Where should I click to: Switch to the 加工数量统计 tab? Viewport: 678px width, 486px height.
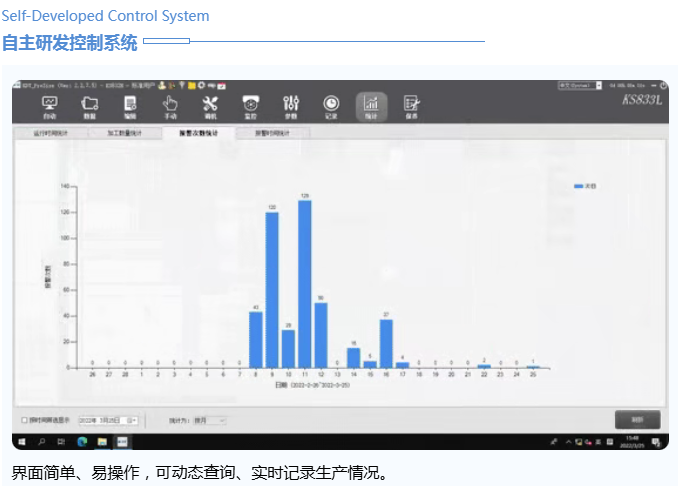125,132
